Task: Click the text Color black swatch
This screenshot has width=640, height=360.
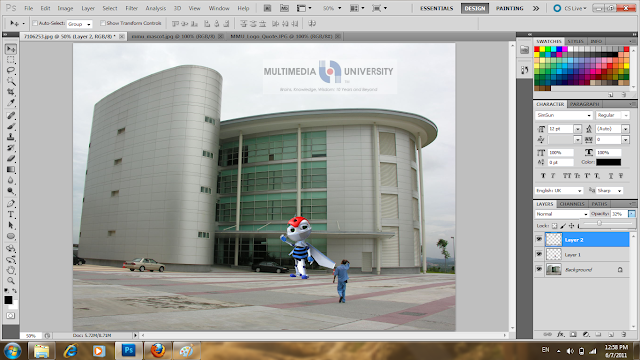Action: click(608, 162)
